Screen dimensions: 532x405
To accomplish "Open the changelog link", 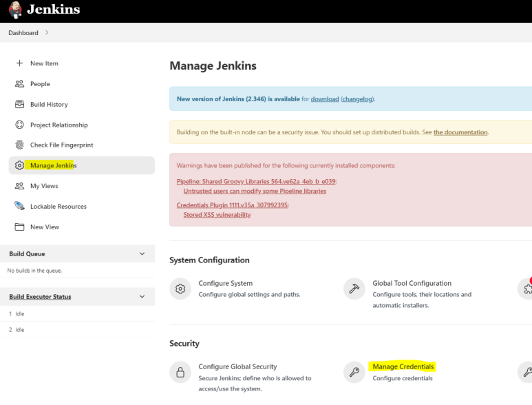I will [357, 98].
